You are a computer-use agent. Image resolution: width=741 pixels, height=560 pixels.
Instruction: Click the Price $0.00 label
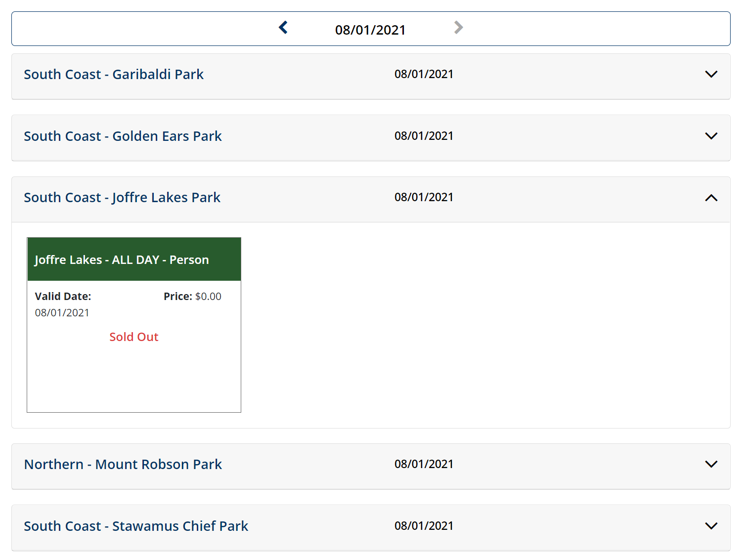[x=192, y=297]
